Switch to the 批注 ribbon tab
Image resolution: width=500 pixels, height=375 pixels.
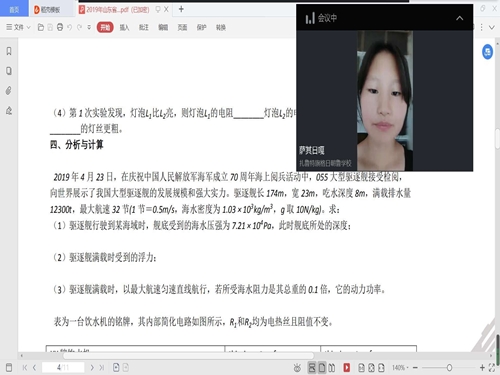144,27
